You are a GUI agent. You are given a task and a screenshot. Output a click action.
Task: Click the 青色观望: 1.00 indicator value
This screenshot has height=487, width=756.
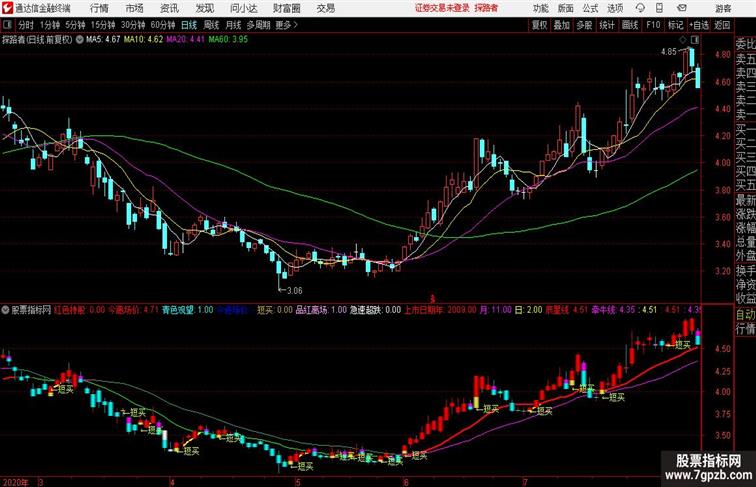point(188,310)
